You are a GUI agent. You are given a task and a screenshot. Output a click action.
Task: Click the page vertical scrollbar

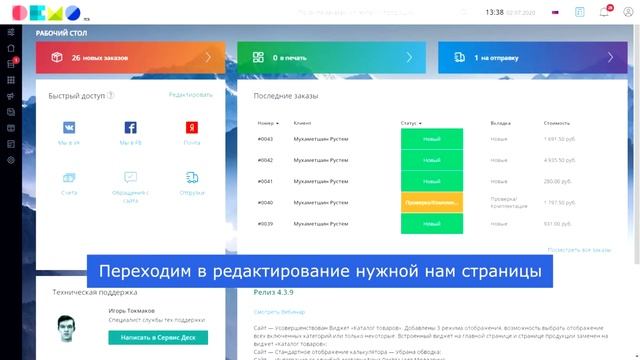pos(637,143)
